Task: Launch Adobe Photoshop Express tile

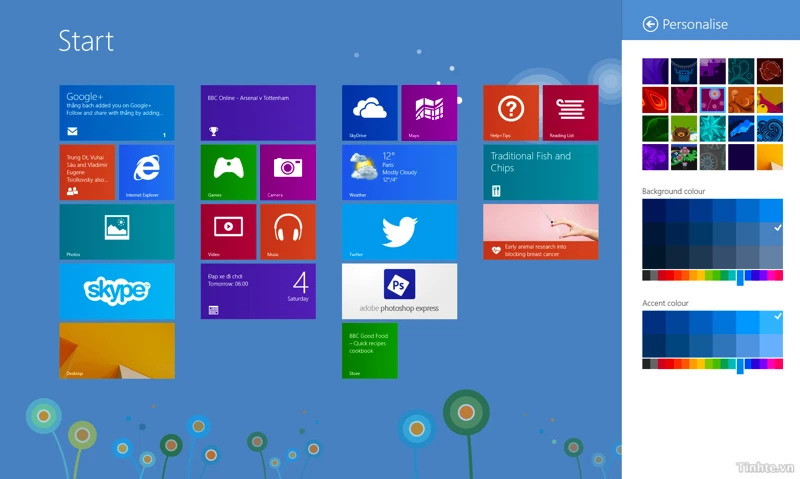Action: (399, 291)
